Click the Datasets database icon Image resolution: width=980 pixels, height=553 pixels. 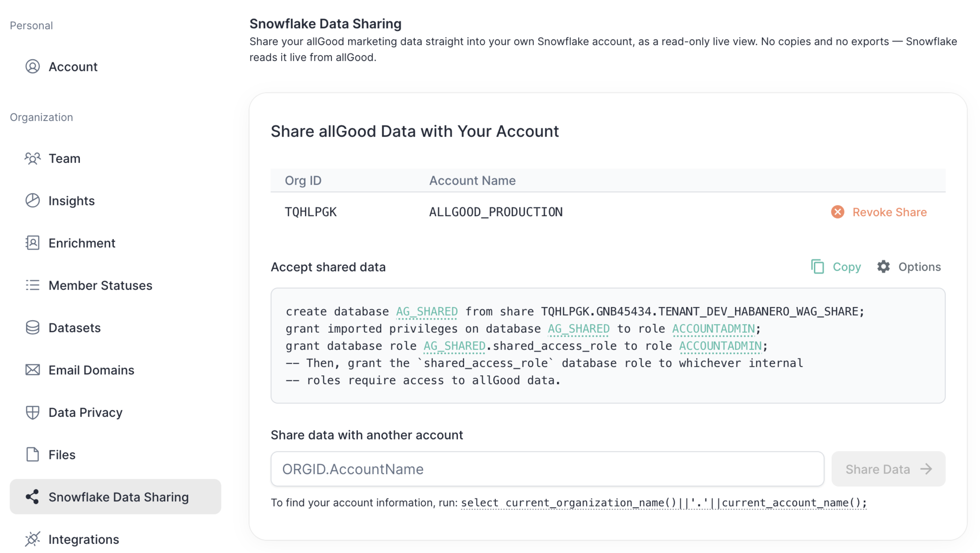pyautogui.click(x=33, y=327)
